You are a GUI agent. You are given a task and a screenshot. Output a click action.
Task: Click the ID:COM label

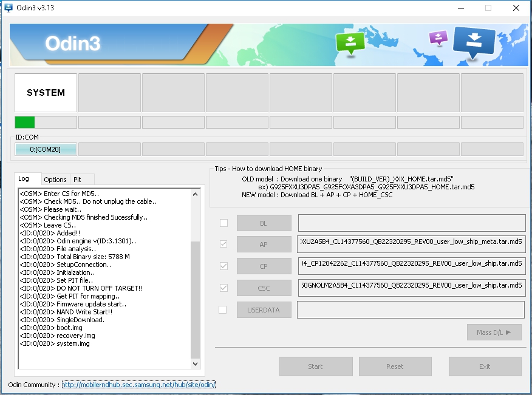click(27, 137)
